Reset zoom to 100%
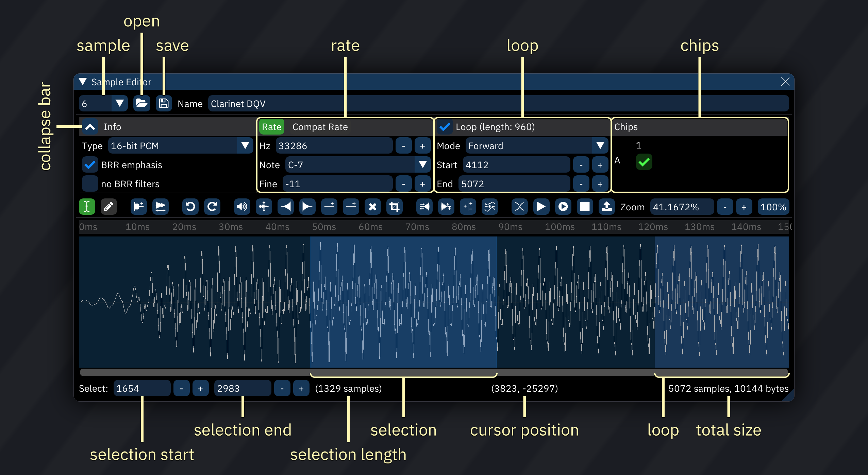This screenshot has width=868, height=475. (x=773, y=207)
